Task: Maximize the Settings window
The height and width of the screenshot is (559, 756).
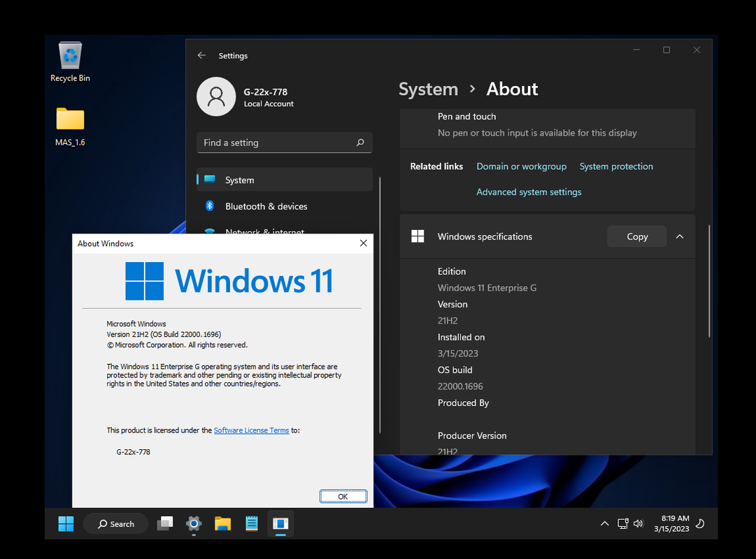Action: coord(666,50)
